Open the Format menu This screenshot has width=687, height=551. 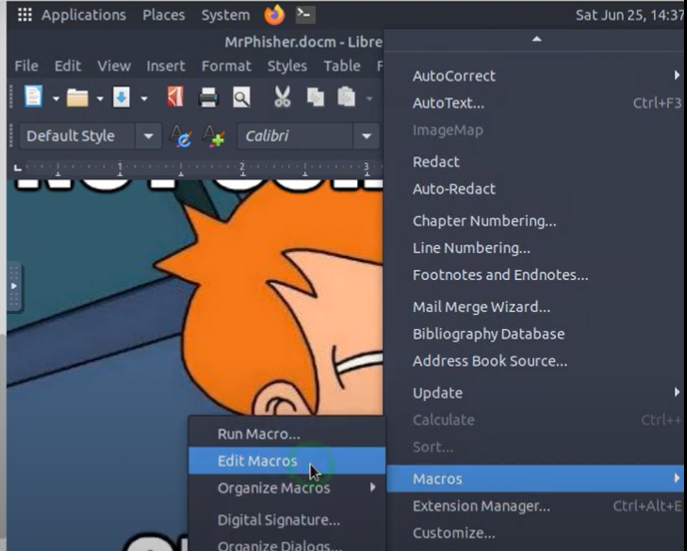(226, 66)
